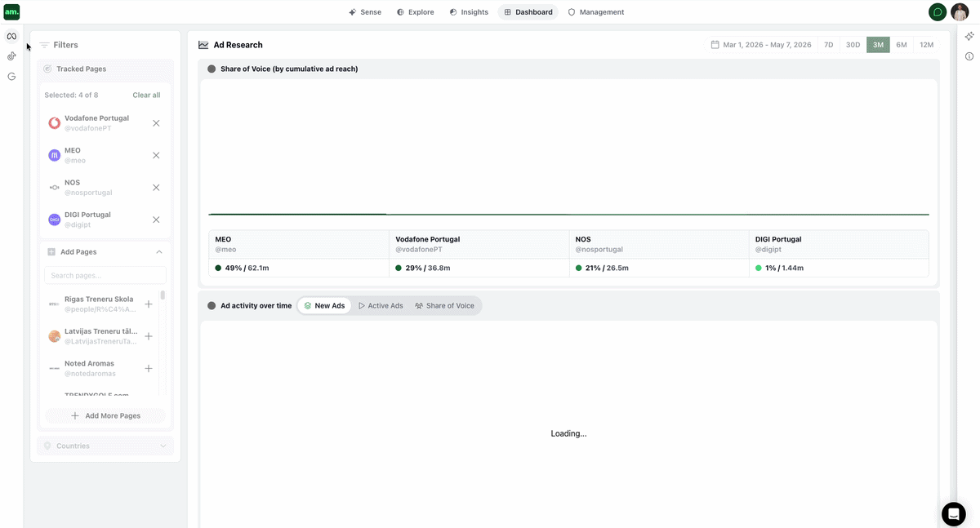This screenshot has width=980, height=528.
Task: Set time range to 3M
Action: tap(878, 45)
